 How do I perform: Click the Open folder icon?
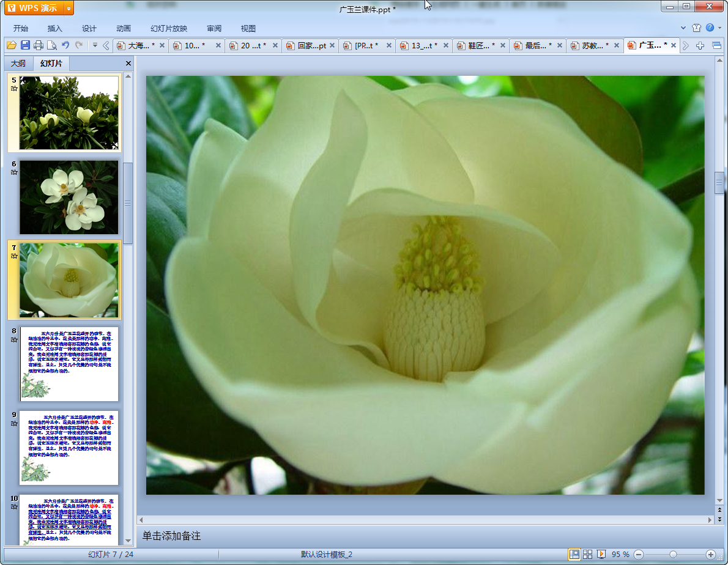[11, 45]
